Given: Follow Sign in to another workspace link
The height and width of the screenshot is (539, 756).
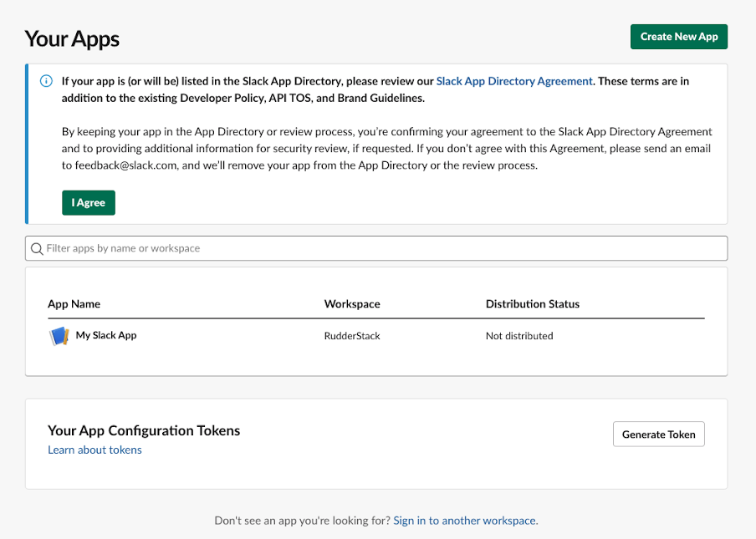Looking at the screenshot, I should [x=464, y=521].
